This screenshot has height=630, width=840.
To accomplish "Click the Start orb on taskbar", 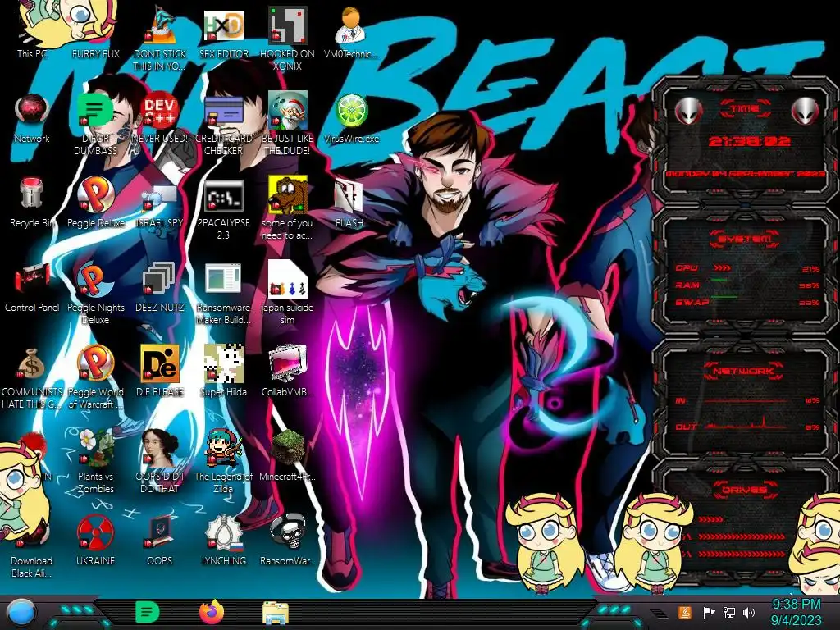I will click(x=21, y=613).
